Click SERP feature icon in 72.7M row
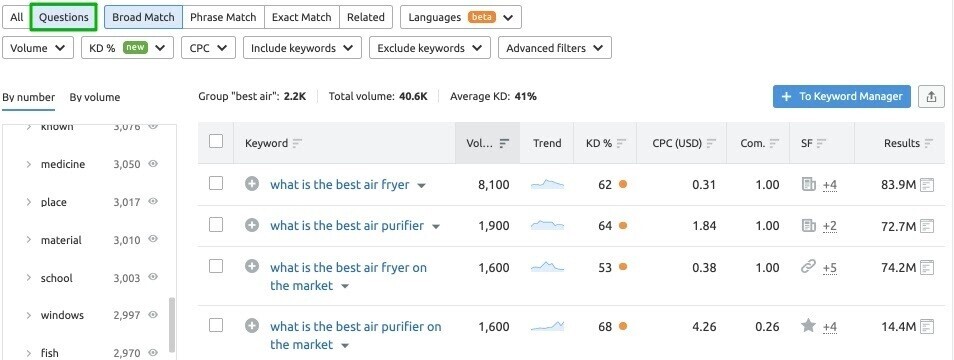 pos(809,226)
